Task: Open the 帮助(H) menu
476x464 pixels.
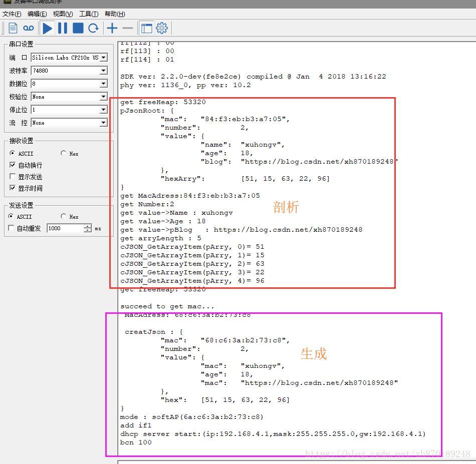Action: 115,14
